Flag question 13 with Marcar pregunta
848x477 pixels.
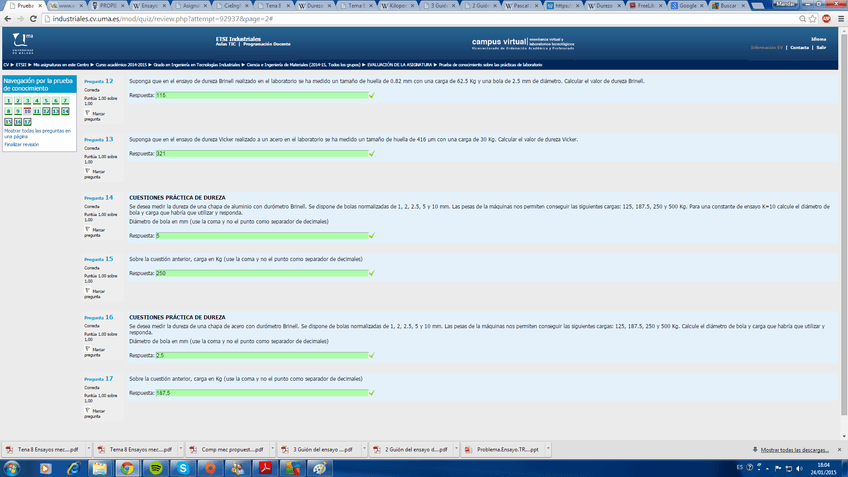click(x=95, y=174)
